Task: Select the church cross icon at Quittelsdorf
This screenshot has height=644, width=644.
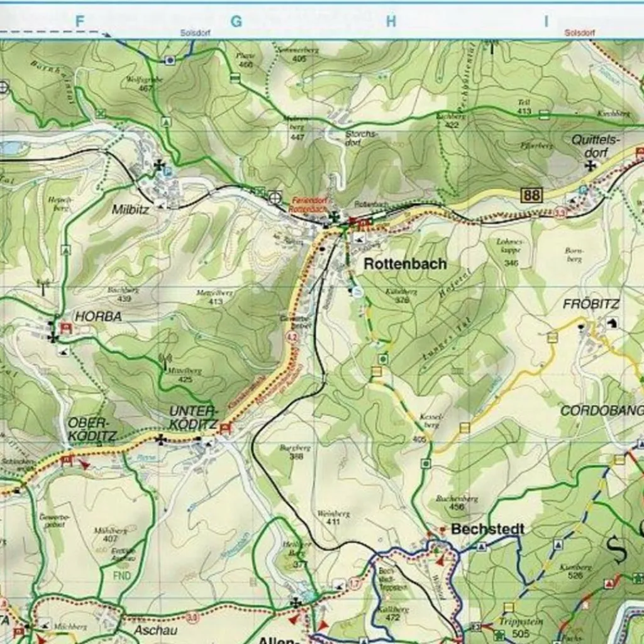Action: (591, 165)
